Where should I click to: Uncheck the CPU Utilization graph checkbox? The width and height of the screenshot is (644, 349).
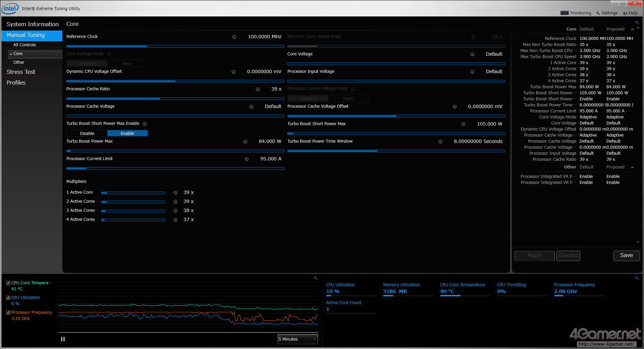(x=8, y=298)
